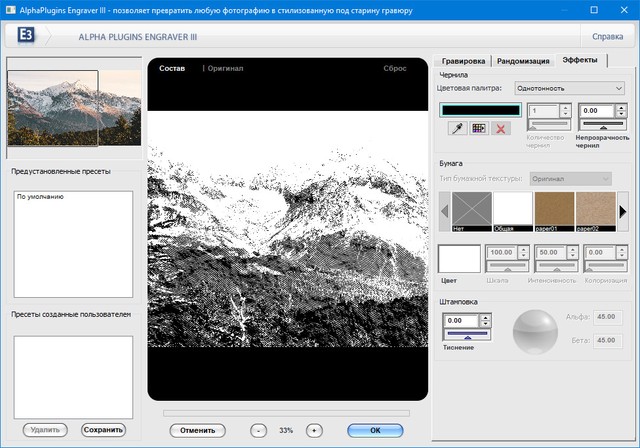Click the Отменить button
Image resolution: width=640 pixels, height=448 pixels.
pyautogui.click(x=198, y=430)
